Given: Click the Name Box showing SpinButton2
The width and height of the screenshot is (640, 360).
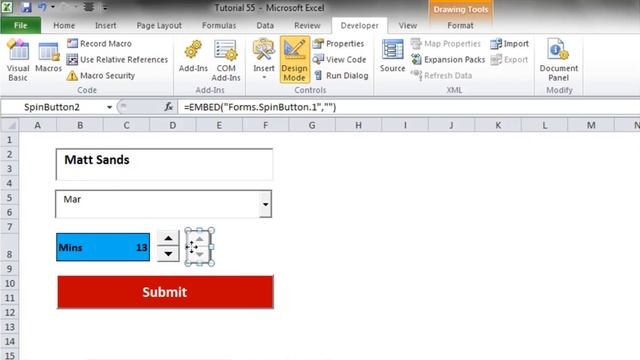Looking at the screenshot, I should pos(52,107).
